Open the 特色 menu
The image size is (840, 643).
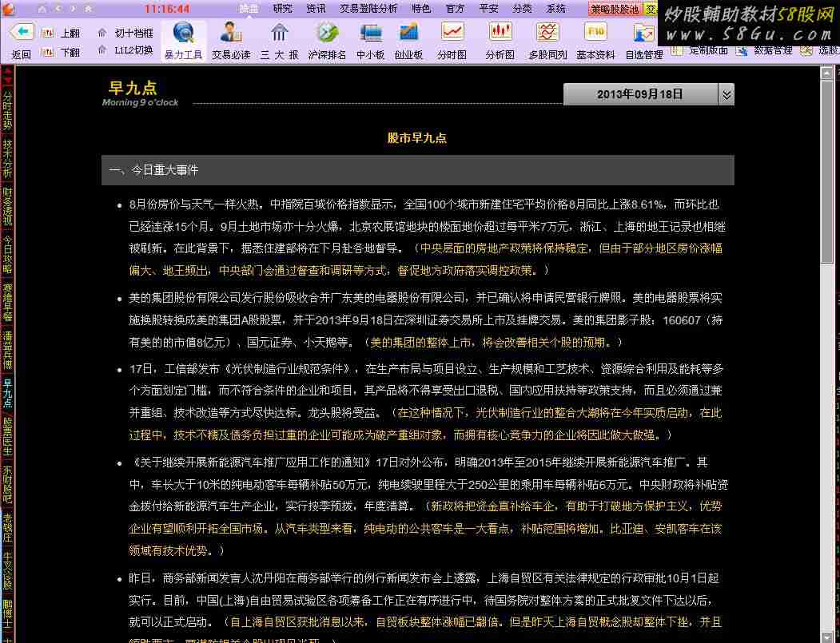421,8
